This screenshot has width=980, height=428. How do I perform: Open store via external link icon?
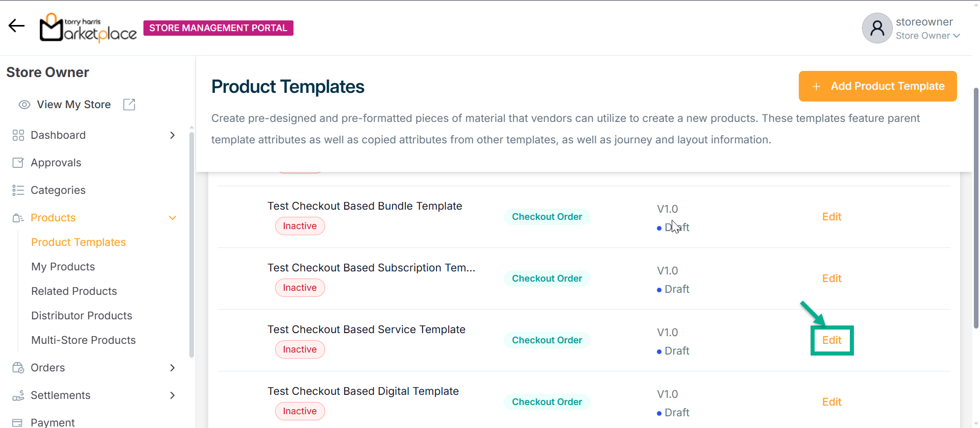click(x=129, y=105)
